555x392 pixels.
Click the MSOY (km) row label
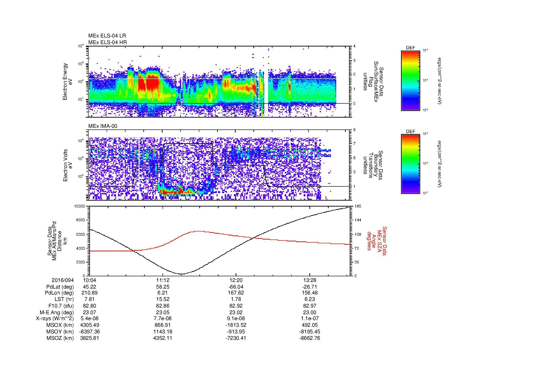(x=60, y=332)
